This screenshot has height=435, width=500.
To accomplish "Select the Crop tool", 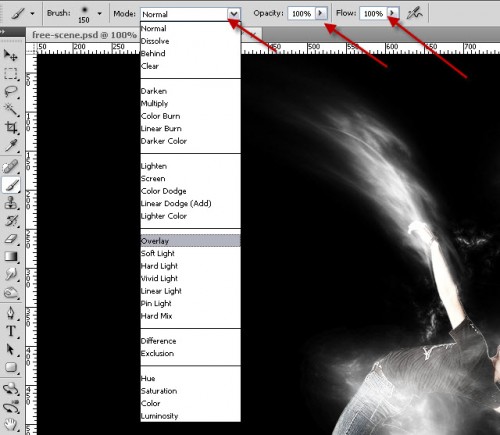I will pyautogui.click(x=11, y=127).
